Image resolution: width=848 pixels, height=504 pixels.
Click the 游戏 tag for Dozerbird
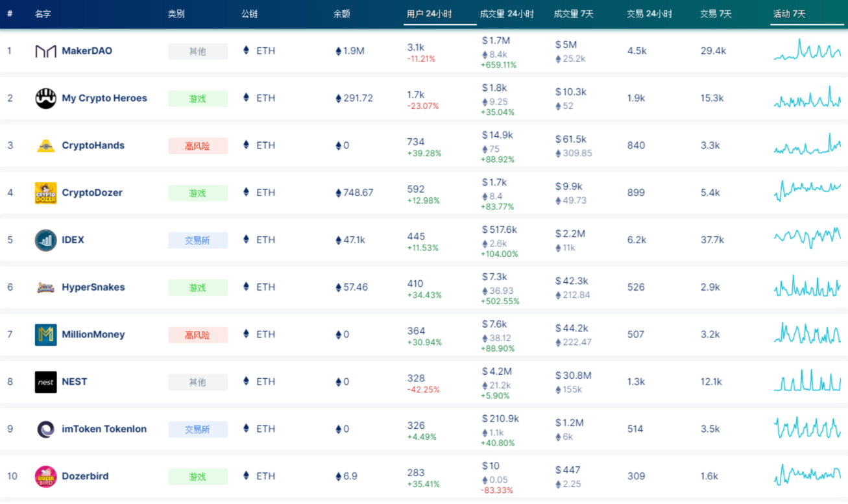[198, 477]
